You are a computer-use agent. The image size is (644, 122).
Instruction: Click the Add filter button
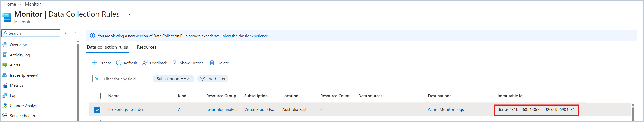pyautogui.click(x=213, y=79)
